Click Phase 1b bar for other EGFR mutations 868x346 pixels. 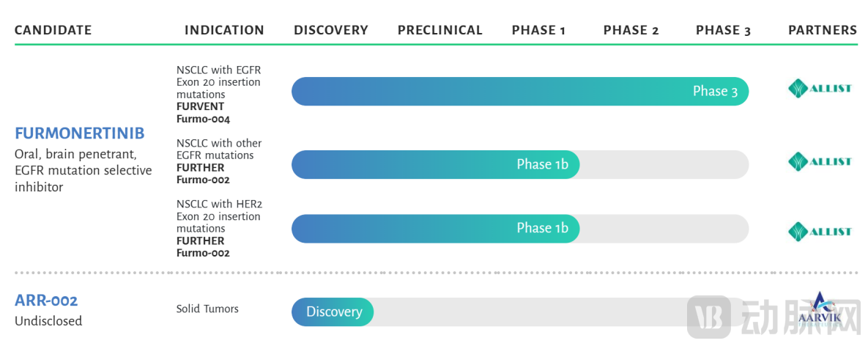(436, 164)
